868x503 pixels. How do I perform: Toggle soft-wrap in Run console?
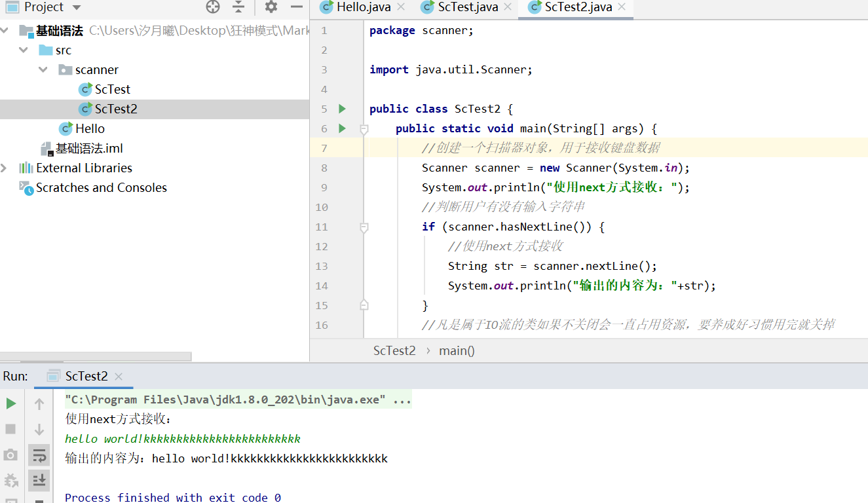pyautogui.click(x=39, y=455)
